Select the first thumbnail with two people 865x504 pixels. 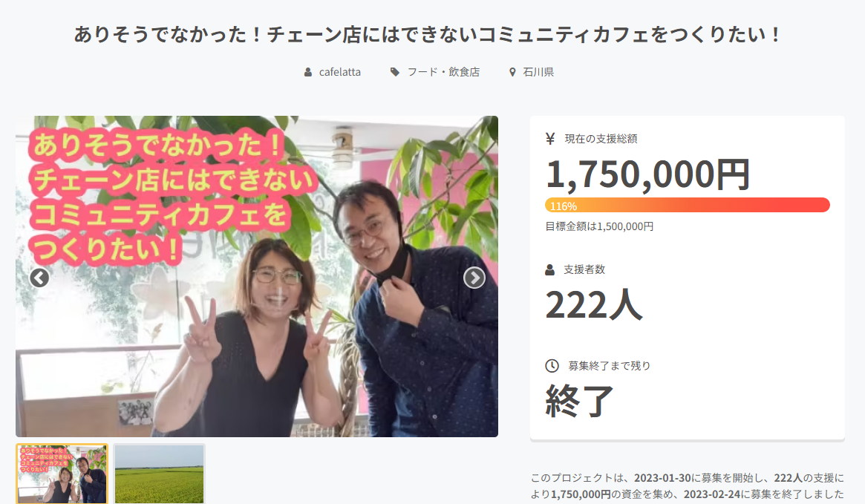click(x=62, y=474)
